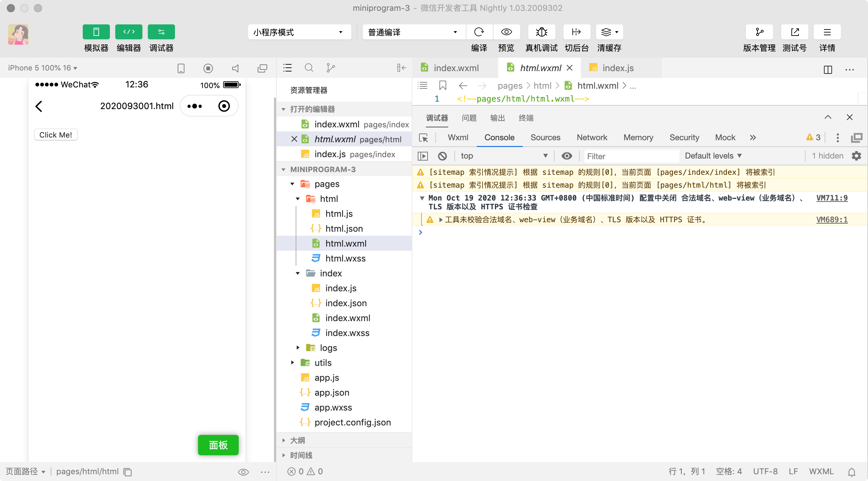Open the VM711:9 source link
868x481 pixels.
[x=832, y=198]
